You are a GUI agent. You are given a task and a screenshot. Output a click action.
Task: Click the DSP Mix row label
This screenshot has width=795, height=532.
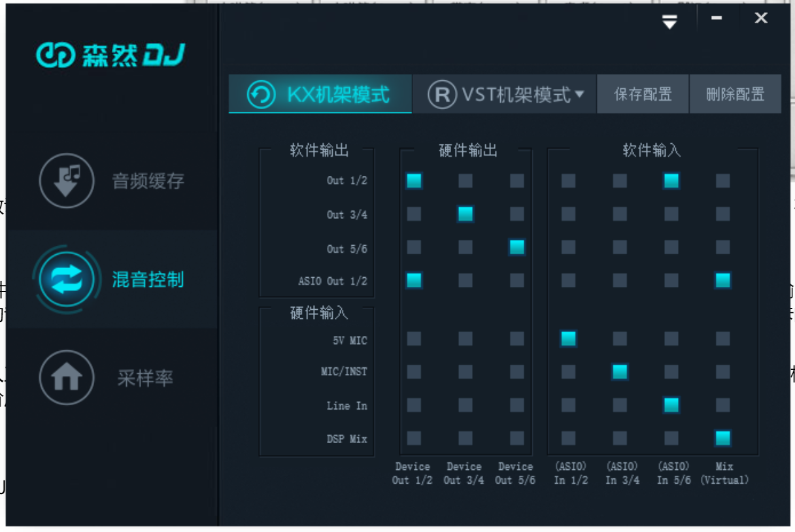pos(347,439)
